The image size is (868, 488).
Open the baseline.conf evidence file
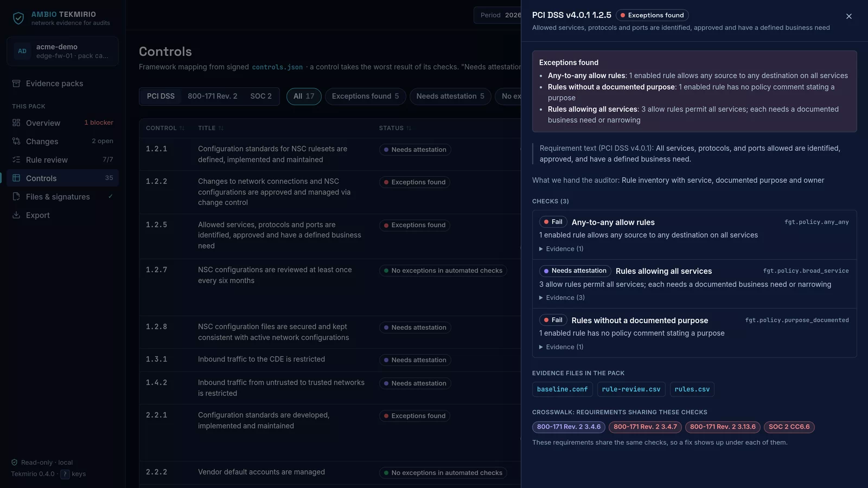pos(562,389)
